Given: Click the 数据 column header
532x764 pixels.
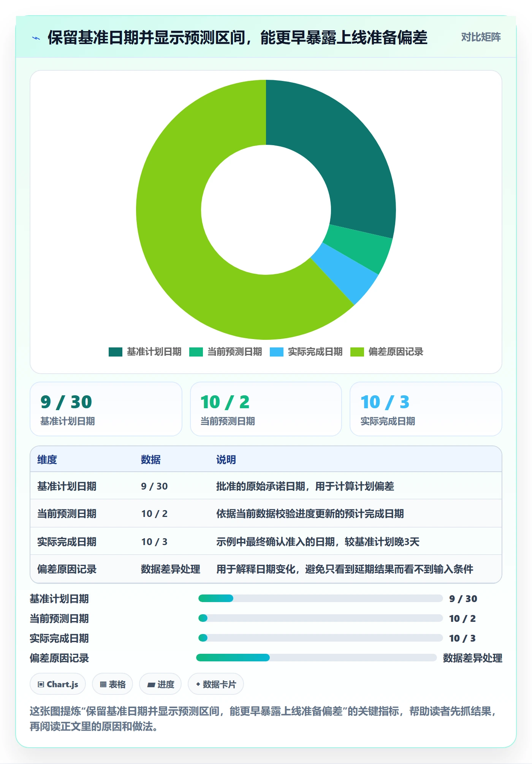Looking at the screenshot, I should [x=151, y=460].
